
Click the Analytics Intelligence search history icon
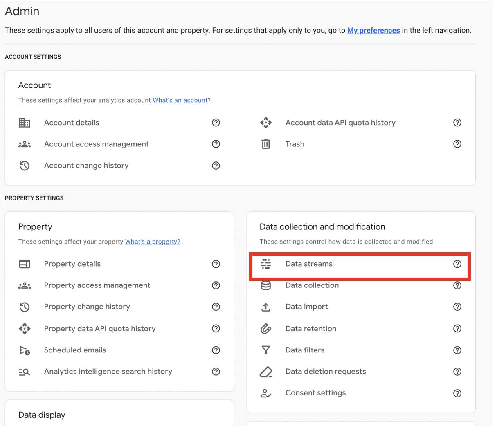(25, 372)
